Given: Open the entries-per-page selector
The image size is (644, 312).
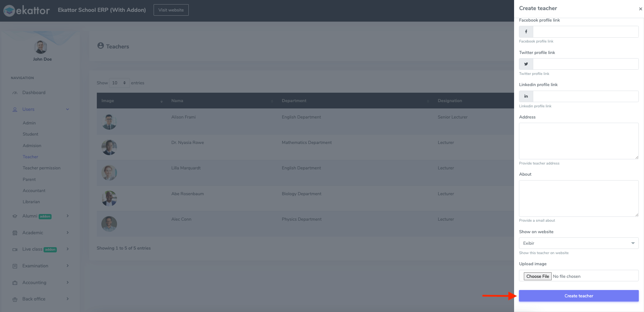Looking at the screenshot, I should 119,83.
